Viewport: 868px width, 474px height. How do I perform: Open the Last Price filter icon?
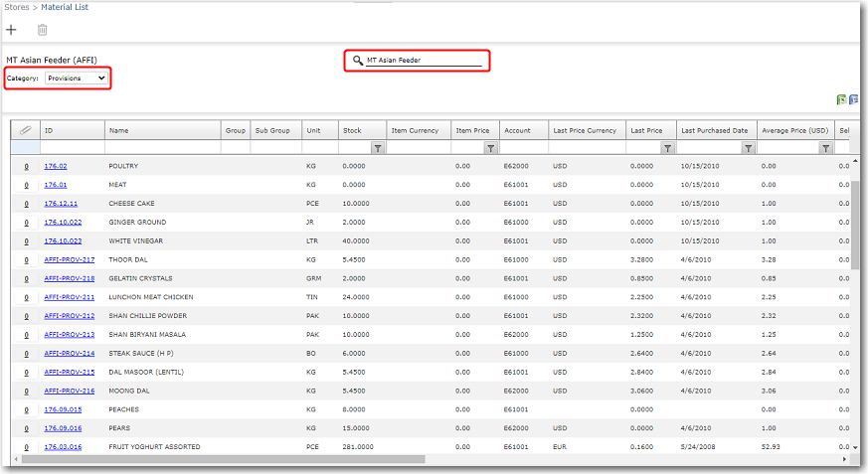point(667,148)
